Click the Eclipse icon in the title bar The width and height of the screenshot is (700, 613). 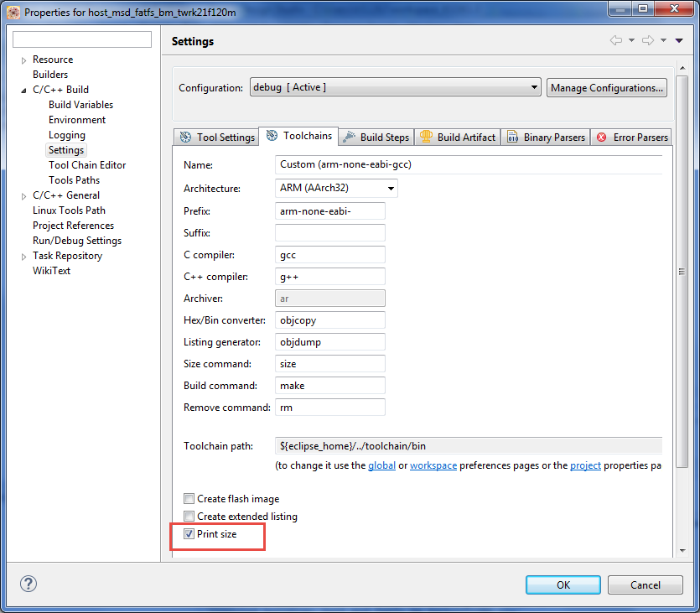coord(13,12)
